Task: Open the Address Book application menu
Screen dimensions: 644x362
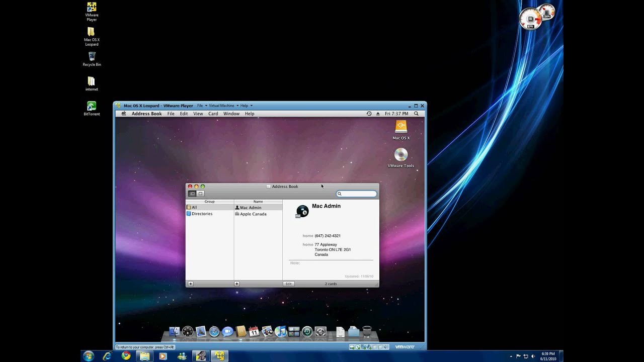Action: pos(147,114)
